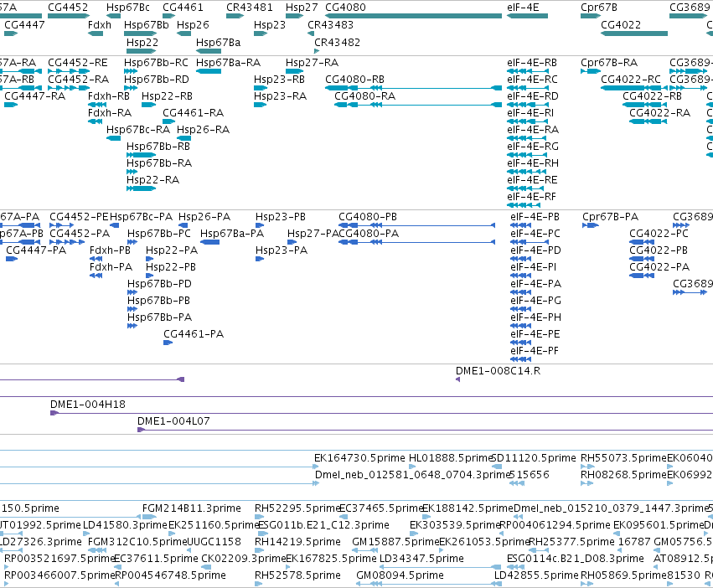Select protein label eIF-4E-PF
713x588 pixels.
click(535, 351)
